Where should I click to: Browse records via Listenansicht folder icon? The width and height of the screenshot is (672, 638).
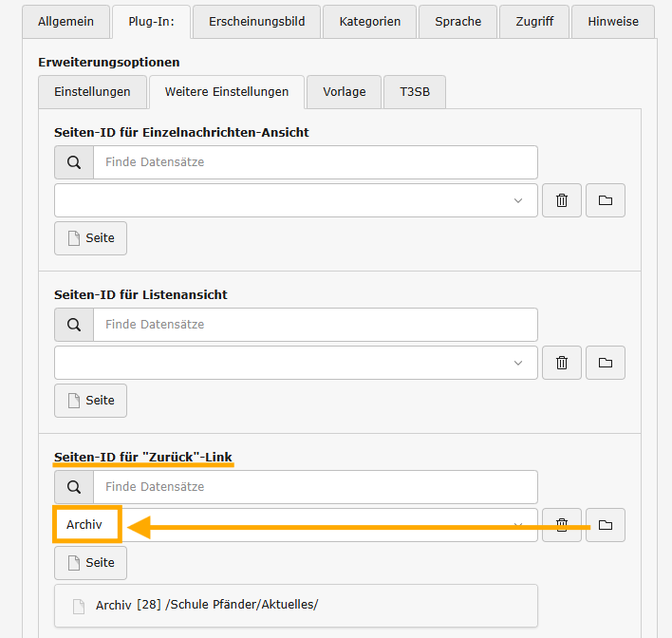[x=606, y=363]
